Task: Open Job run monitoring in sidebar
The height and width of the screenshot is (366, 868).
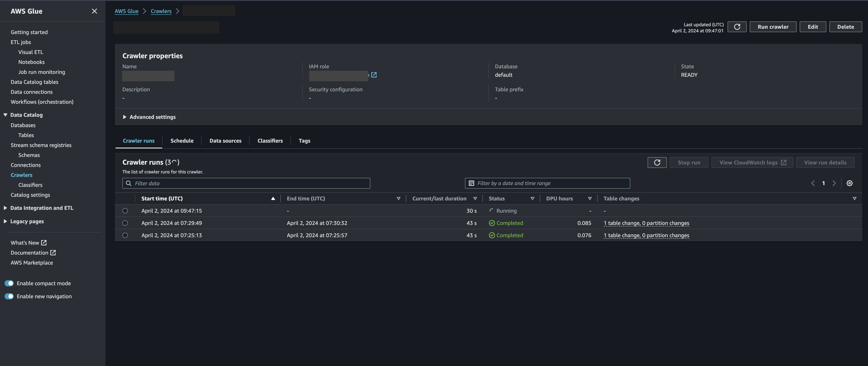Action: click(42, 72)
